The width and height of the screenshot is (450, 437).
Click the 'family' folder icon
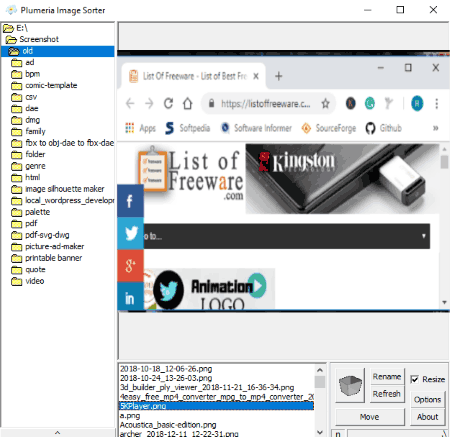(16, 132)
